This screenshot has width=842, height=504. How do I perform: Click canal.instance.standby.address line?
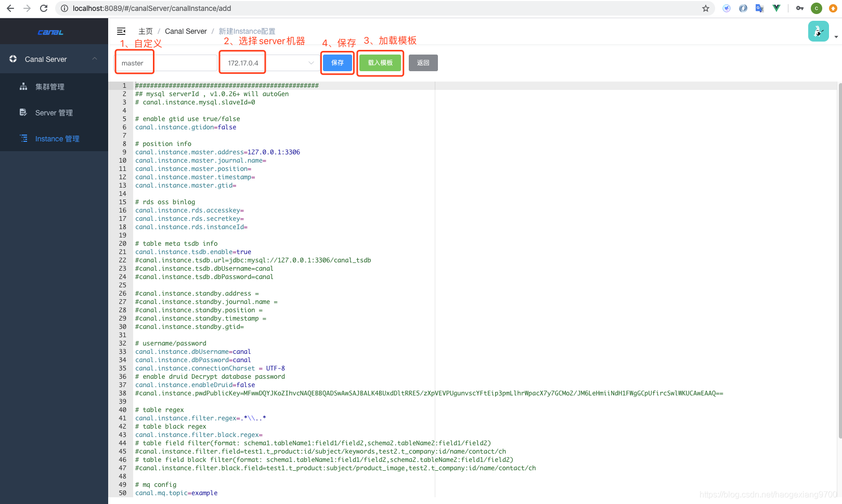point(197,294)
